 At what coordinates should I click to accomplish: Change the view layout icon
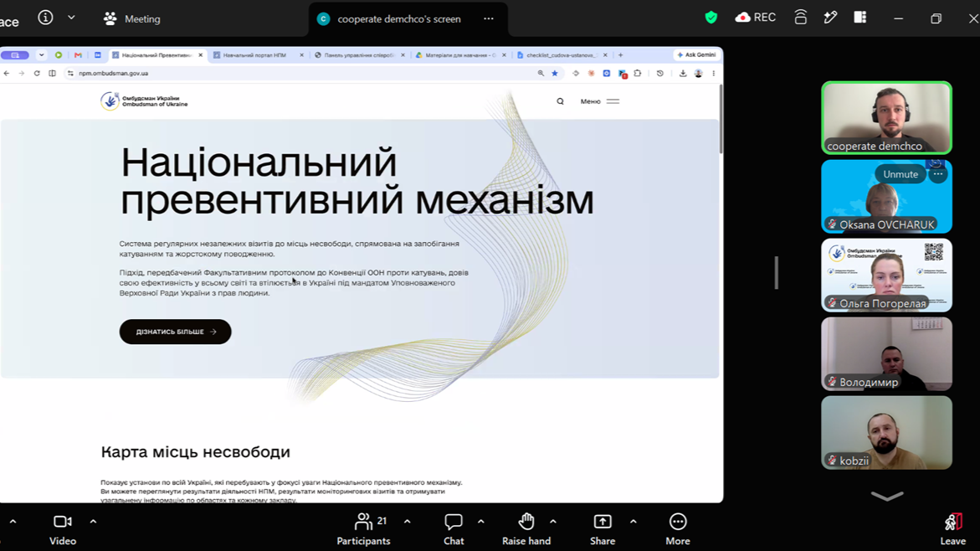(x=860, y=18)
